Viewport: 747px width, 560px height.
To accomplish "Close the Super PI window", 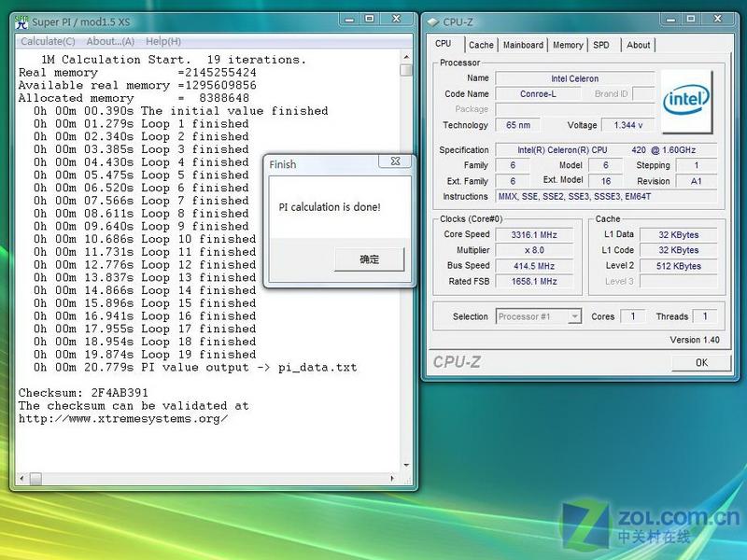I will pos(396,19).
